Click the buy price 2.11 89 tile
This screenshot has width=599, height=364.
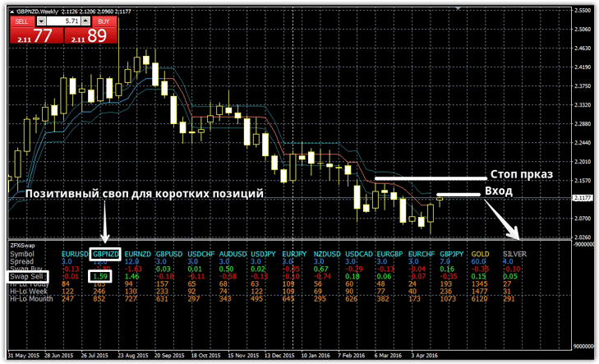(90, 35)
